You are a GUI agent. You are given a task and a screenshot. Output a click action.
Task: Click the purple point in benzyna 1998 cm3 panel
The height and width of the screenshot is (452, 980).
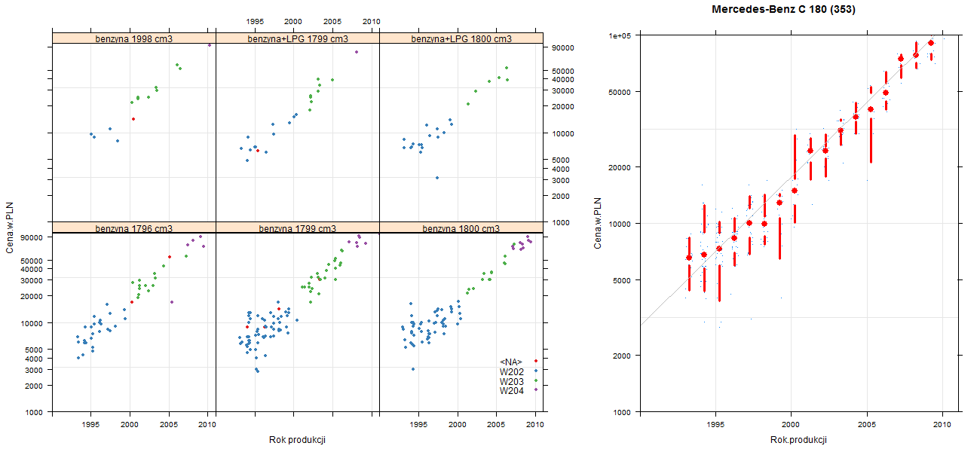pos(209,44)
